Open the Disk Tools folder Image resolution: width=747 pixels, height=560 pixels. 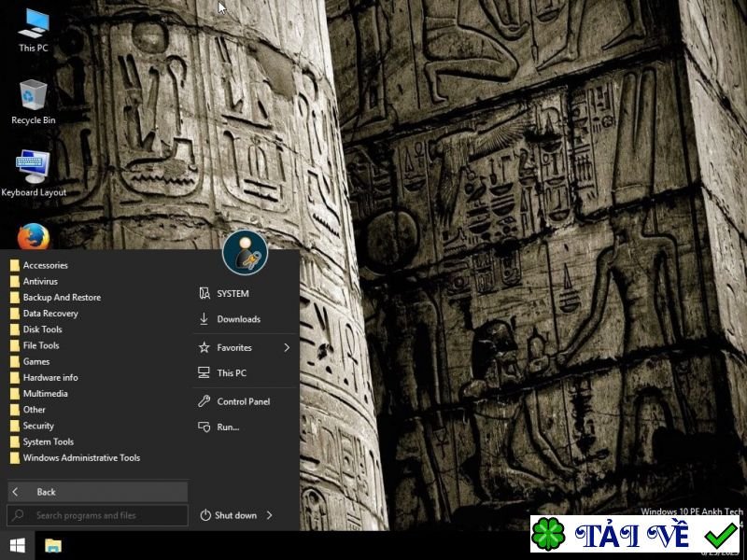[36, 329]
